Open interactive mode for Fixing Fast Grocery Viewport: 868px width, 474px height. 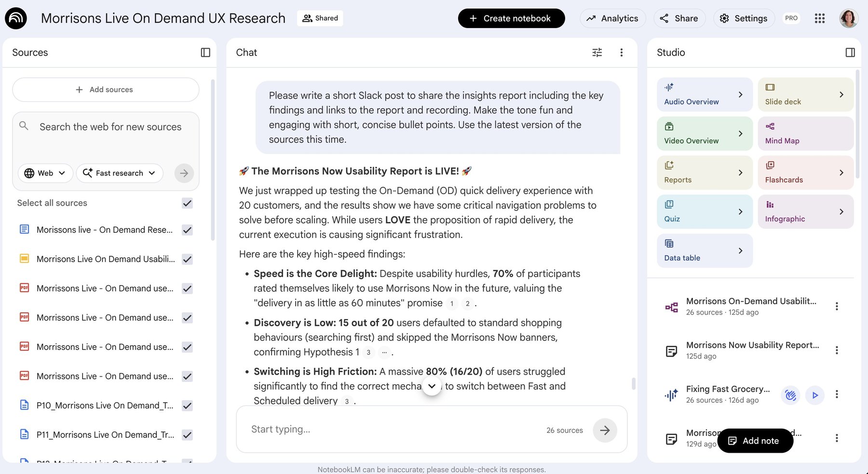(790, 395)
